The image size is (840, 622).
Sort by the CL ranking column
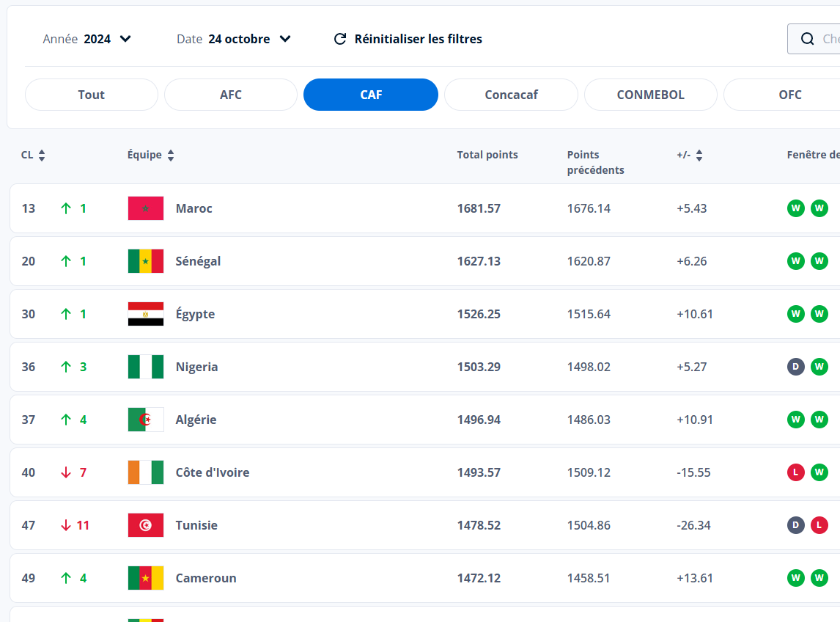pyautogui.click(x=34, y=155)
